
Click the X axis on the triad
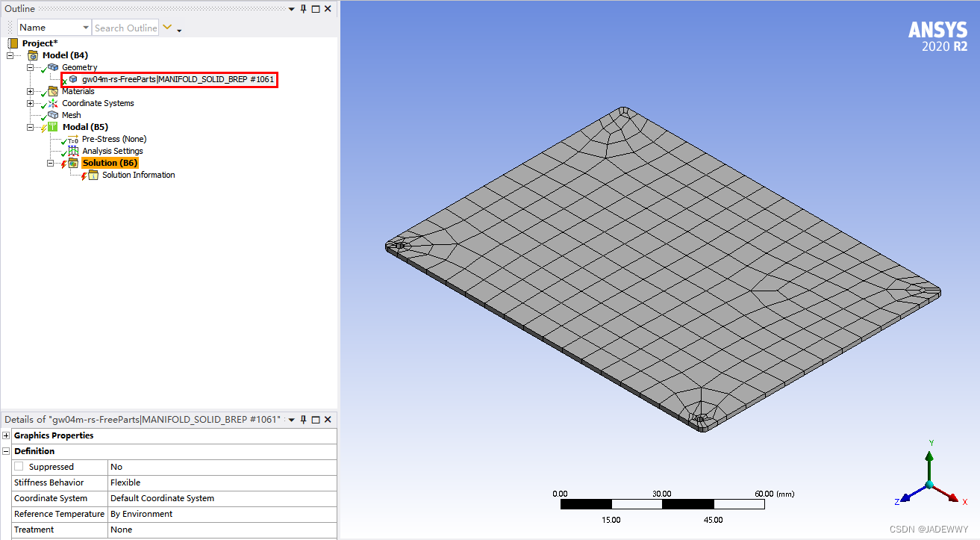954,495
